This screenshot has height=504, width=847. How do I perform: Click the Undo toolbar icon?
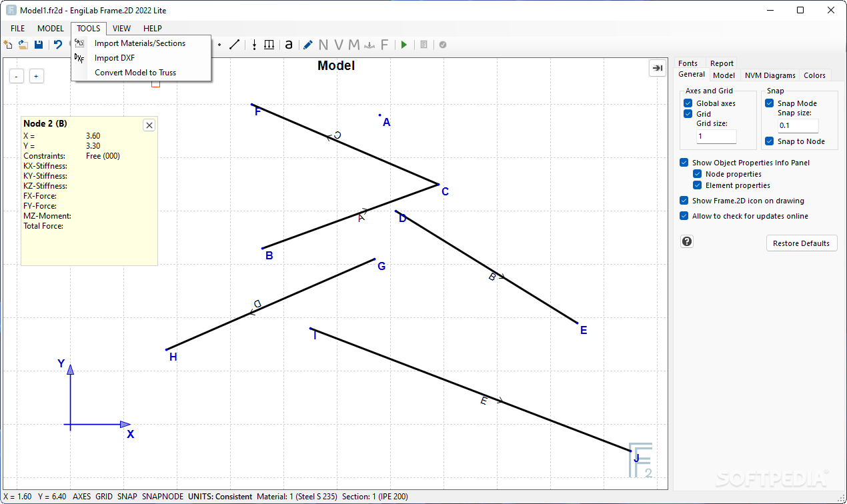[57, 45]
